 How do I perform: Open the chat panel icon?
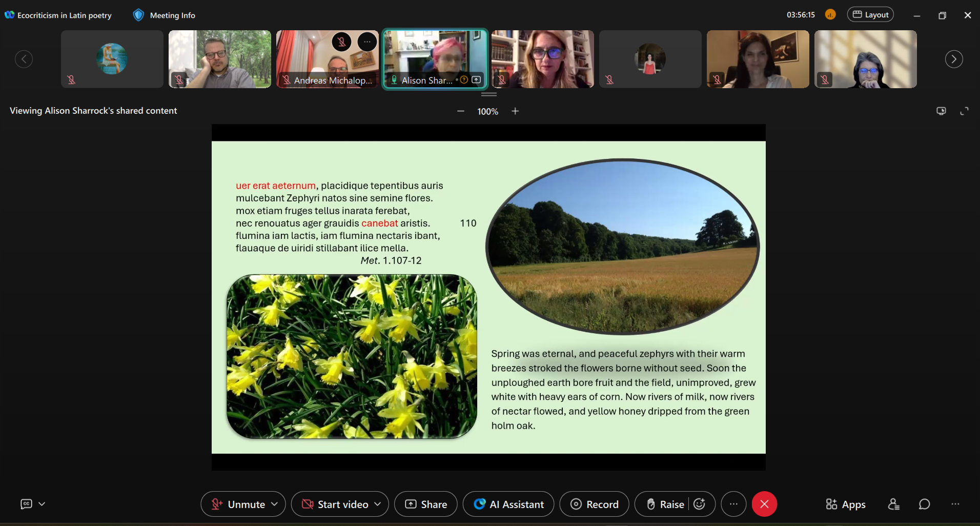[x=924, y=504]
